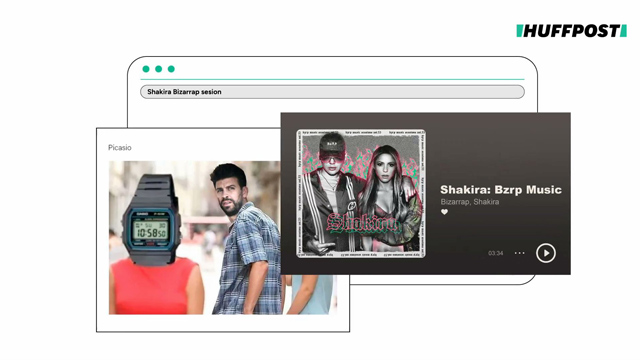This screenshot has width=640, height=360.
Task: Click the Casio watch in the meme
Action: tap(151, 220)
